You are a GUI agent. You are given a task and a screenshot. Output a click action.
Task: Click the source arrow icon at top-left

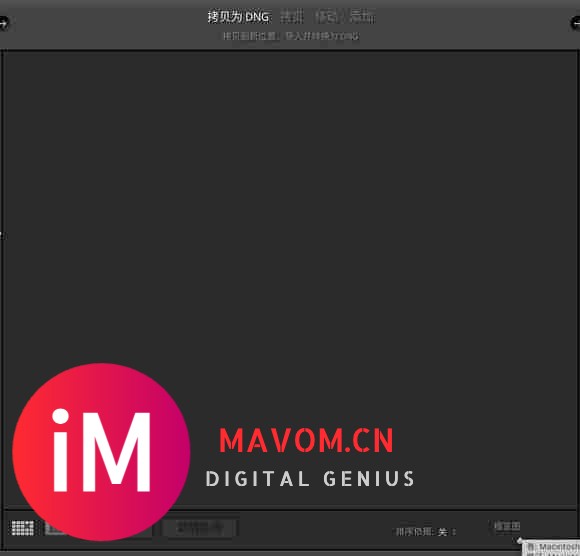click(3, 23)
